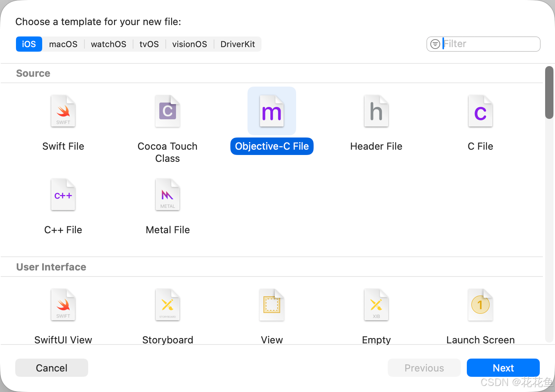
Task: Click the "Storyboard" label
Action: tap(168, 340)
